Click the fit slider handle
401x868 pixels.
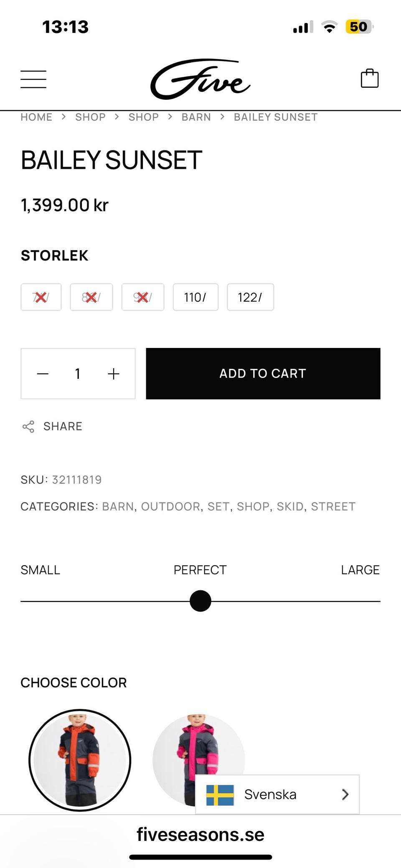[x=200, y=601]
